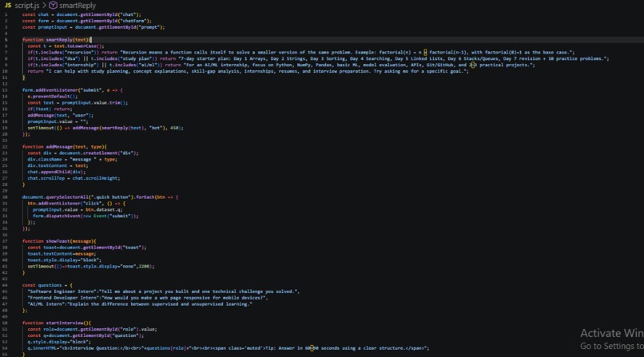Click line number 1 in the gutter
Viewport: 644px width, 357px height.
tap(6, 14)
